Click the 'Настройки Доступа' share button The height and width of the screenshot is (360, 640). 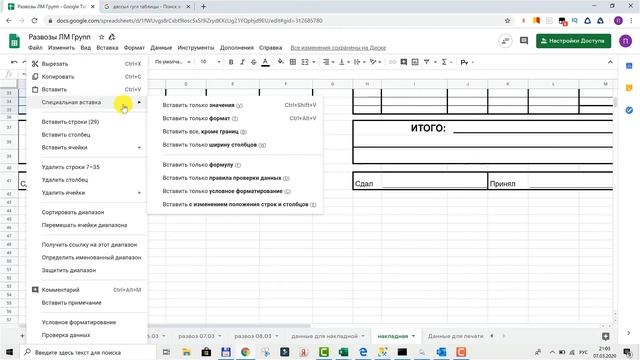[x=573, y=41]
